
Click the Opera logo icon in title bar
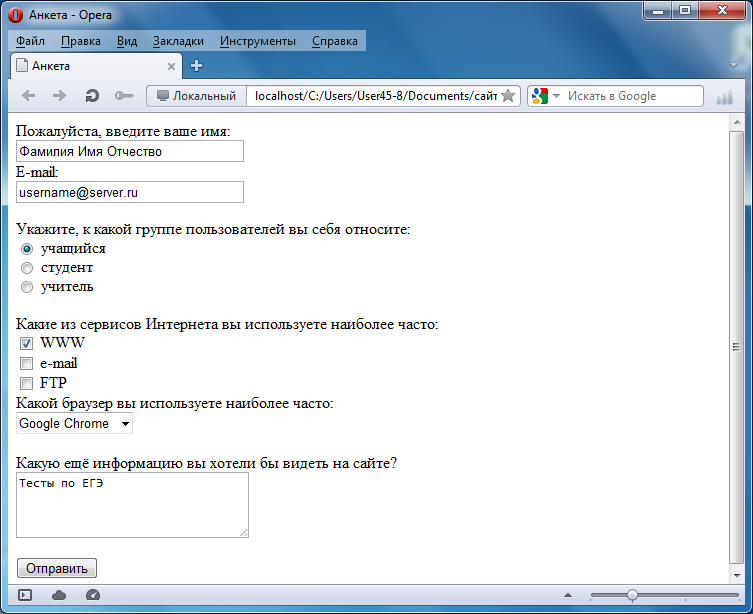pos(15,15)
